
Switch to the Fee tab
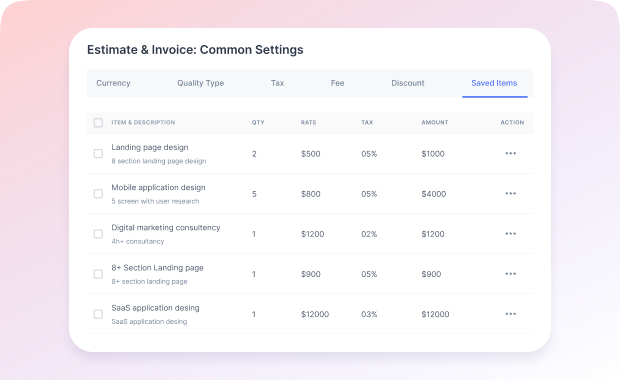337,83
